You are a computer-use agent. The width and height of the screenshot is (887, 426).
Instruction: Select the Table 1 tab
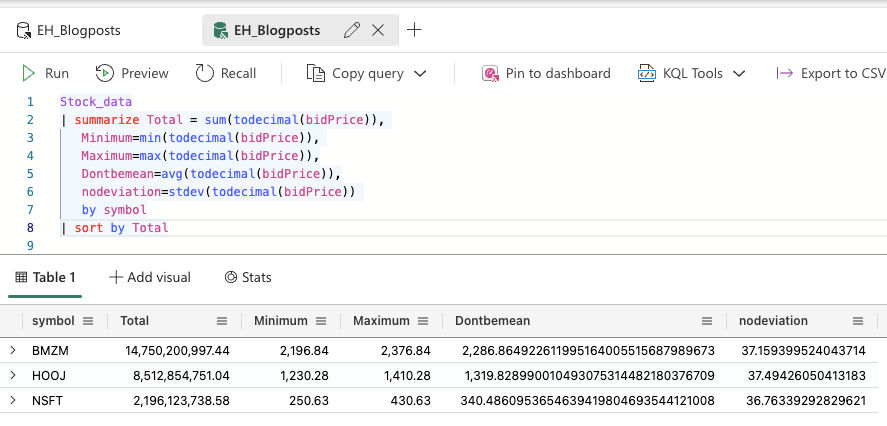(x=46, y=277)
